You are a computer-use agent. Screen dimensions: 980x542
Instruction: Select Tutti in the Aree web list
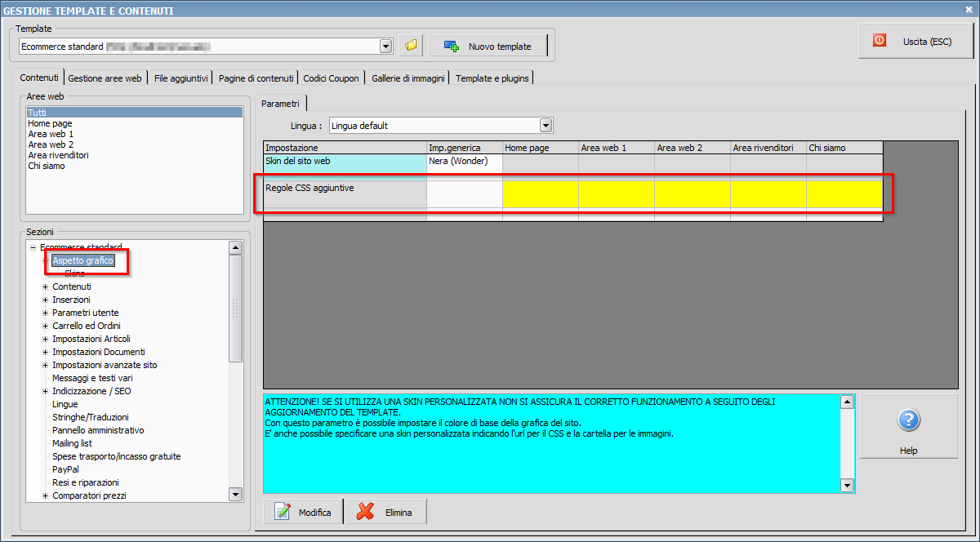[x=135, y=113]
